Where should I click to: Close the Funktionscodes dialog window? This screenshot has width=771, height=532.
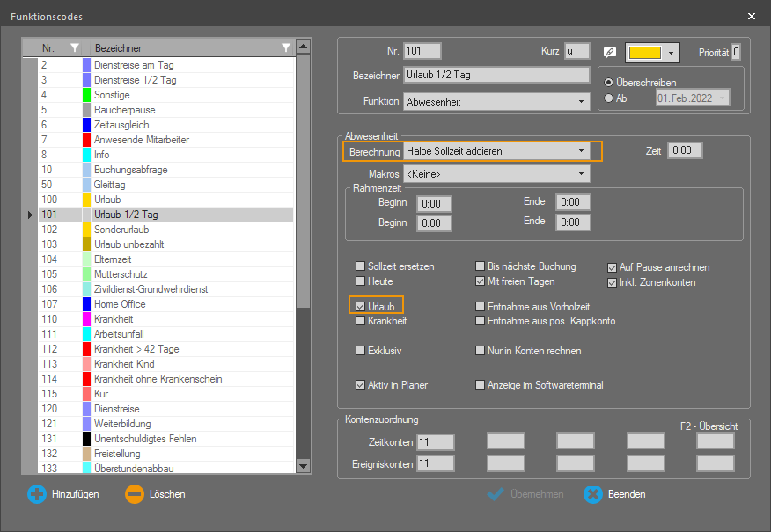(x=751, y=16)
